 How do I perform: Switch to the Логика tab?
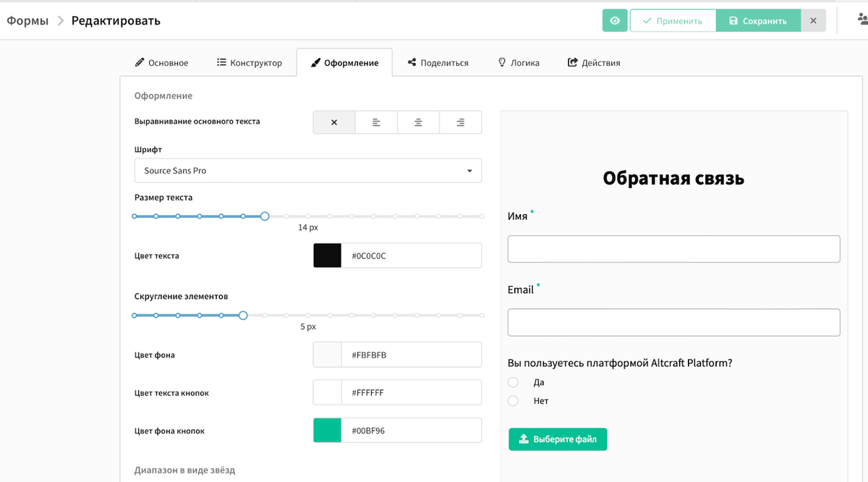[x=519, y=63]
